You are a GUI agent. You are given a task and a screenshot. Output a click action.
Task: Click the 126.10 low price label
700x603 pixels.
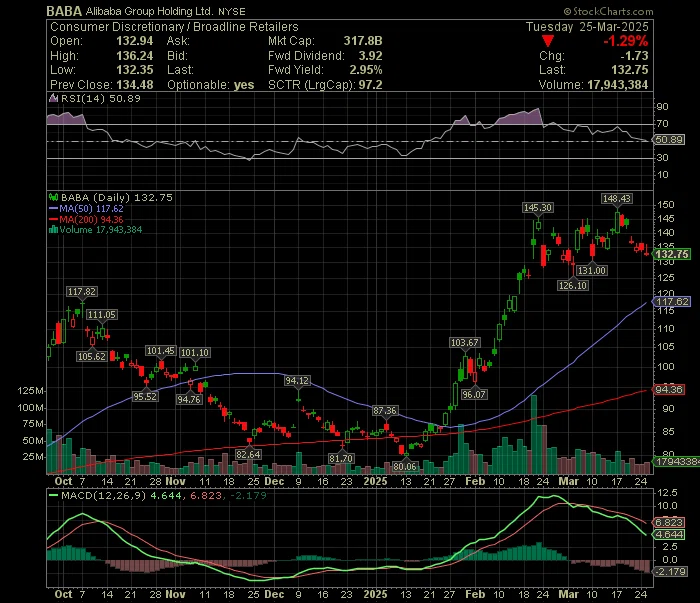click(x=573, y=286)
